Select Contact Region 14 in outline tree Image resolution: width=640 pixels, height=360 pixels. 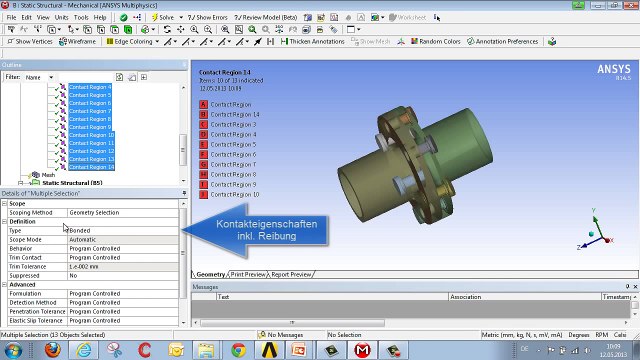91,167
